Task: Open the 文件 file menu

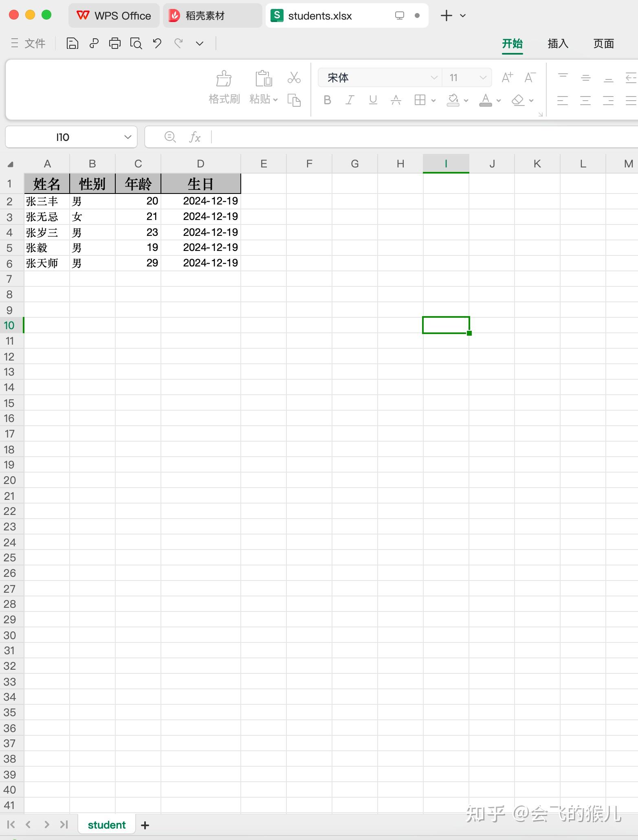Action: pyautogui.click(x=28, y=43)
